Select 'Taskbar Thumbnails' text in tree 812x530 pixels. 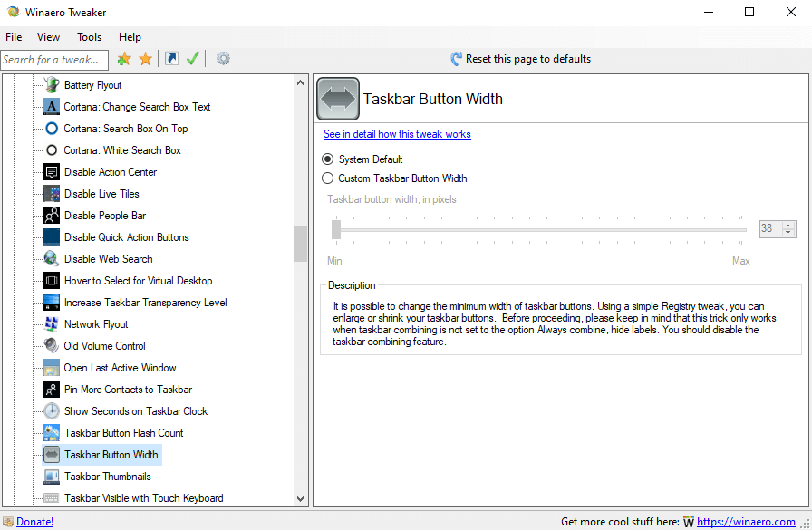click(x=108, y=477)
